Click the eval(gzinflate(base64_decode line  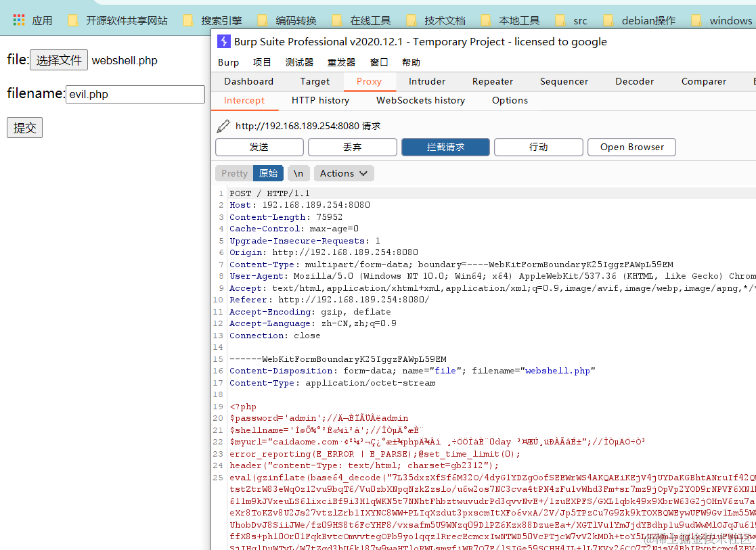(x=492, y=477)
